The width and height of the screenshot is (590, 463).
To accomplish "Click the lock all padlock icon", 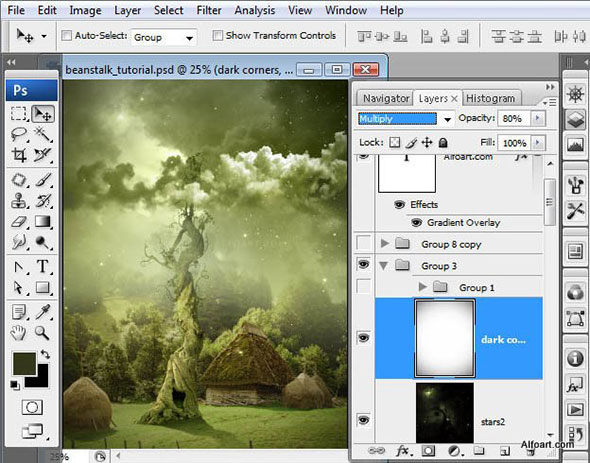I will [443, 142].
